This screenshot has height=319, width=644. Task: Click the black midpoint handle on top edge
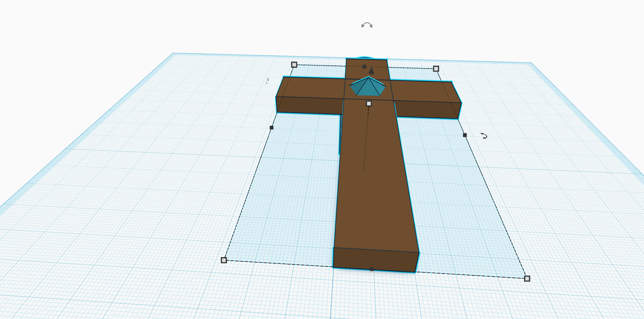tap(364, 67)
